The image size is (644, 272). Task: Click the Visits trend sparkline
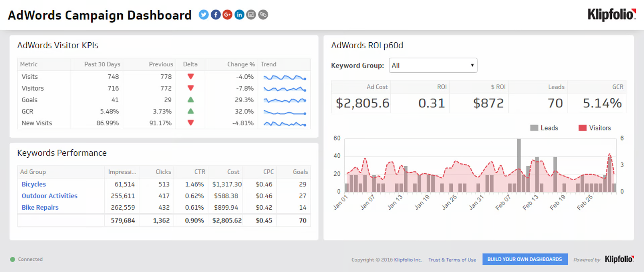pyautogui.click(x=285, y=77)
